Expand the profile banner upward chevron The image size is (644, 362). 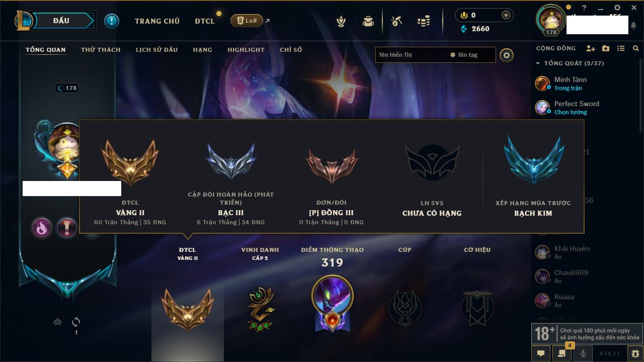point(58,322)
